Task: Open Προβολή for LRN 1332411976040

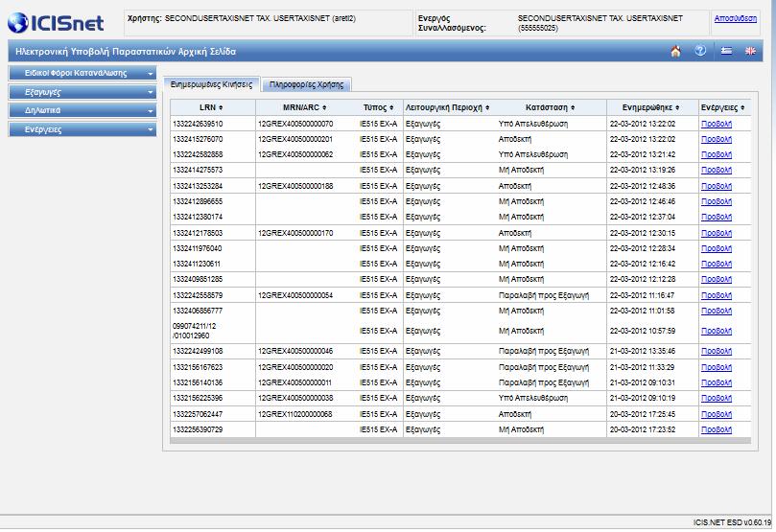Action: click(x=717, y=248)
